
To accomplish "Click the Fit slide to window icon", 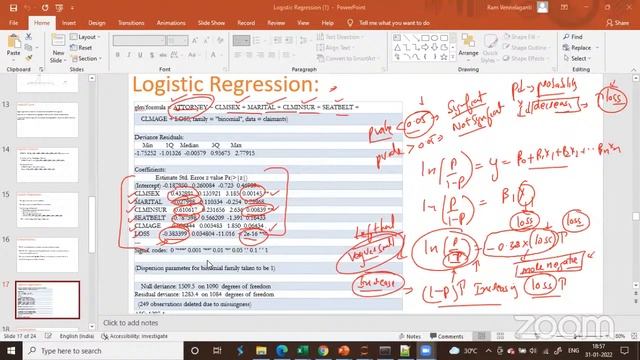I will pyautogui.click(x=634, y=336).
